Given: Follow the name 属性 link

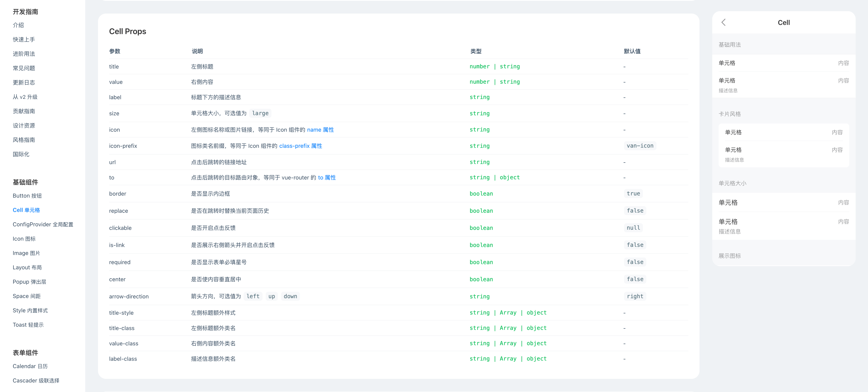Looking at the screenshot, I should click(x=320, y=130).
